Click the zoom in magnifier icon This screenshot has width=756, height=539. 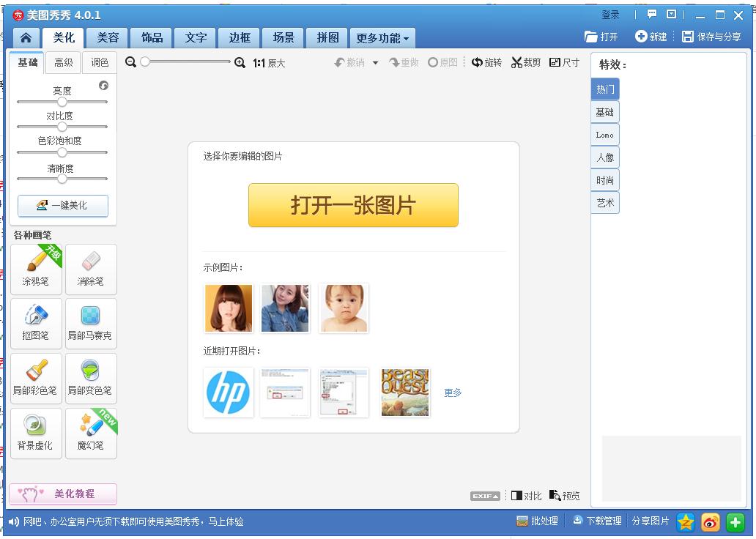240,63
